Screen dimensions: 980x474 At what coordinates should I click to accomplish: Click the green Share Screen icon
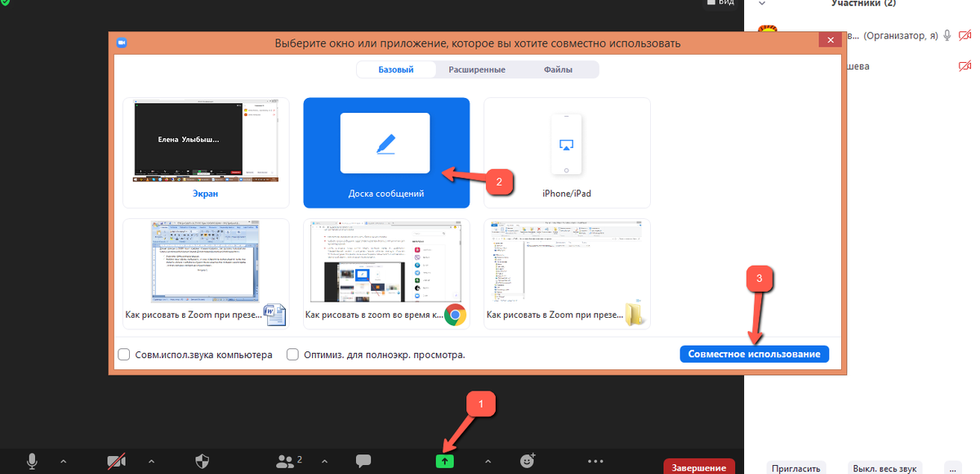[445, 462]
